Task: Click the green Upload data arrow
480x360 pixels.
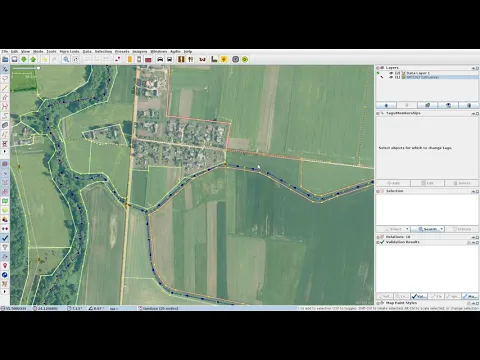Action: tap(33, 59)
